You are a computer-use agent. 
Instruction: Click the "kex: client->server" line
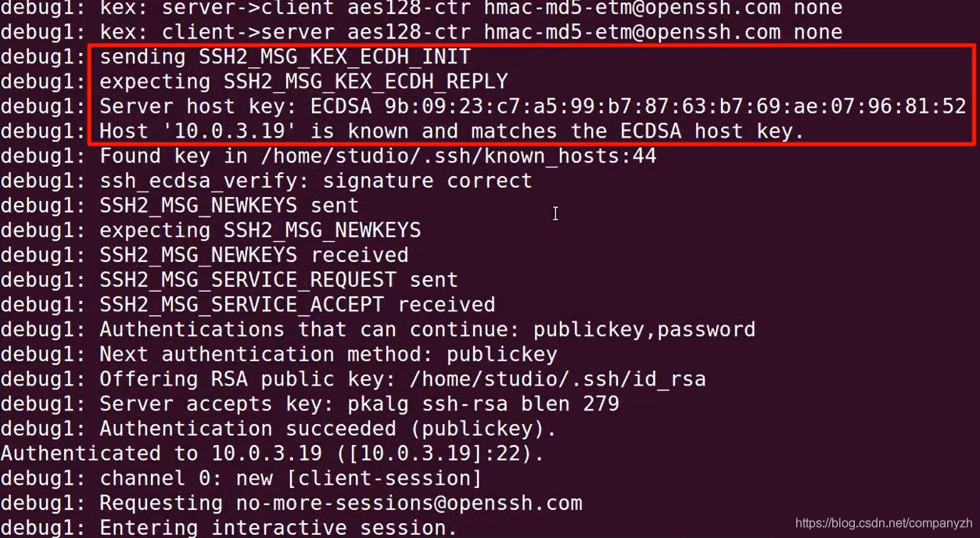click(x=421, y=32)
